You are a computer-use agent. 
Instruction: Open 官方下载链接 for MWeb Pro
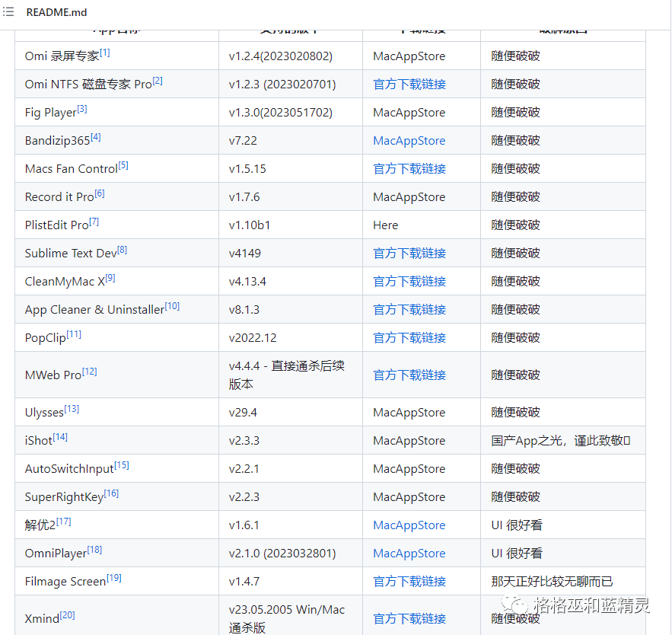[409, 375]
